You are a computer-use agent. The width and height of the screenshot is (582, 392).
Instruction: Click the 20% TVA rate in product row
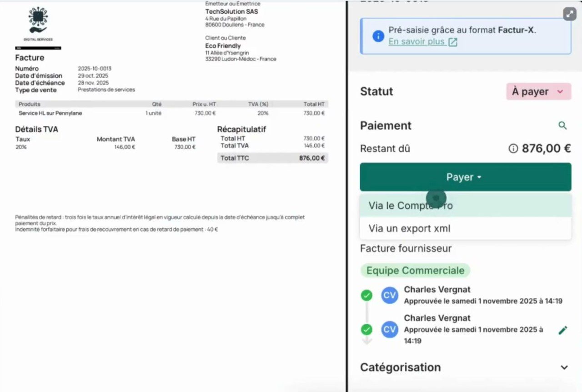[263, 113]
